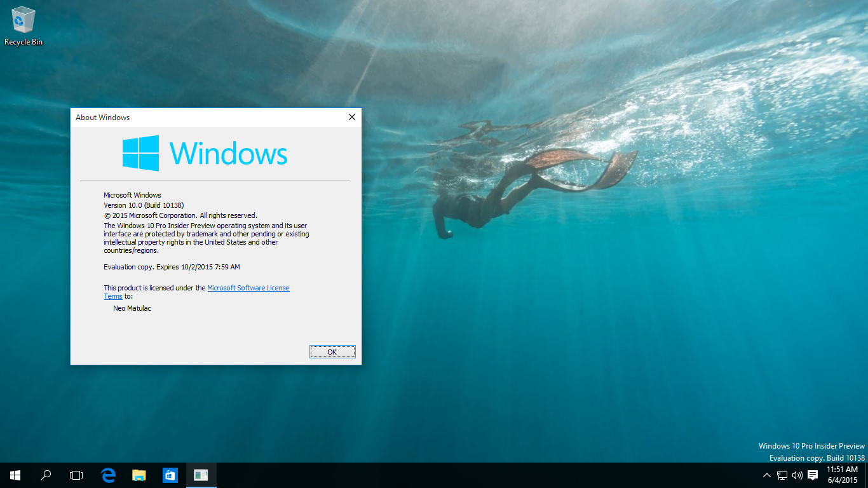Open File Explorer from the taskbar
The height and width of the screenshot is (488, 868).
point(138,475)
